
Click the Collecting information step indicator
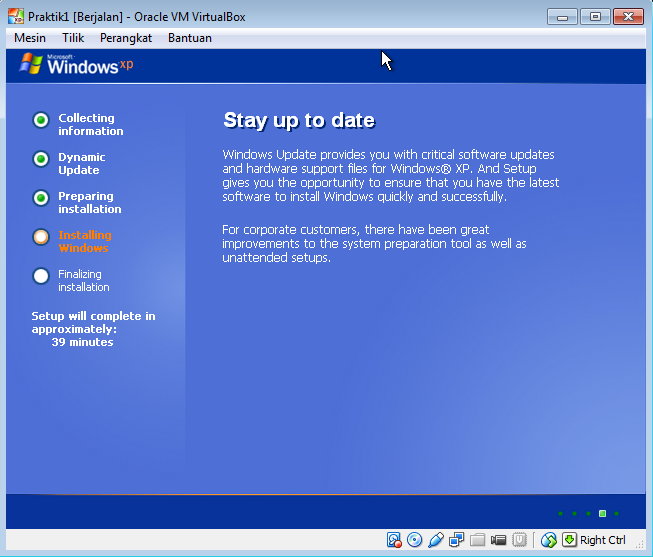pyautogui.click(x=41, y=120)
